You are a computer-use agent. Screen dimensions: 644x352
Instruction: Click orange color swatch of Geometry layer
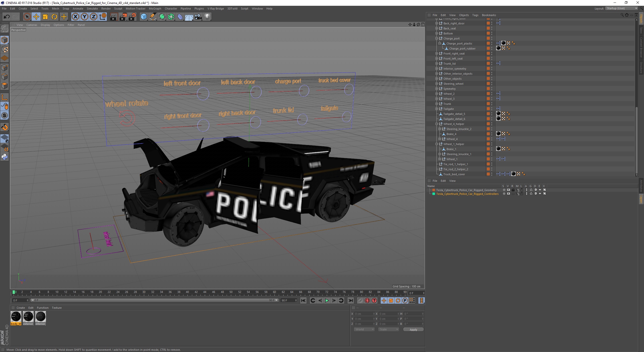tap(434, 190)
